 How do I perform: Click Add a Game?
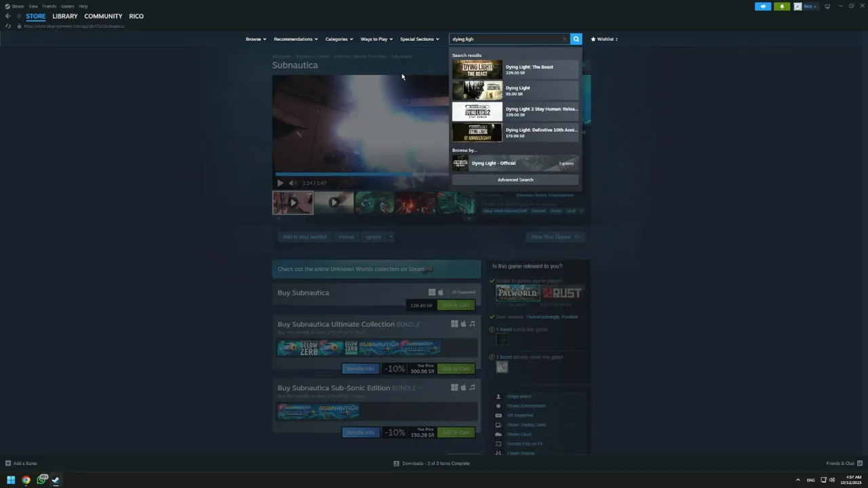click(x=21, y=464)
